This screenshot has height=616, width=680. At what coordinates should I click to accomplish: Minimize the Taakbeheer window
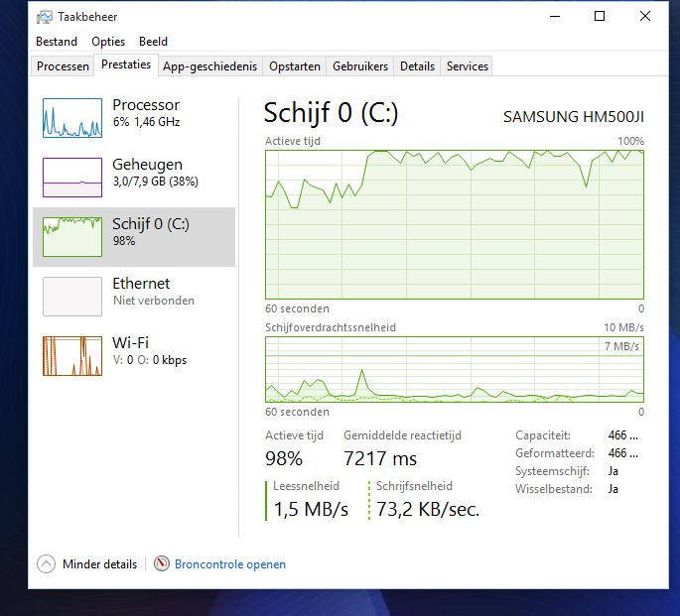point(555,17)
